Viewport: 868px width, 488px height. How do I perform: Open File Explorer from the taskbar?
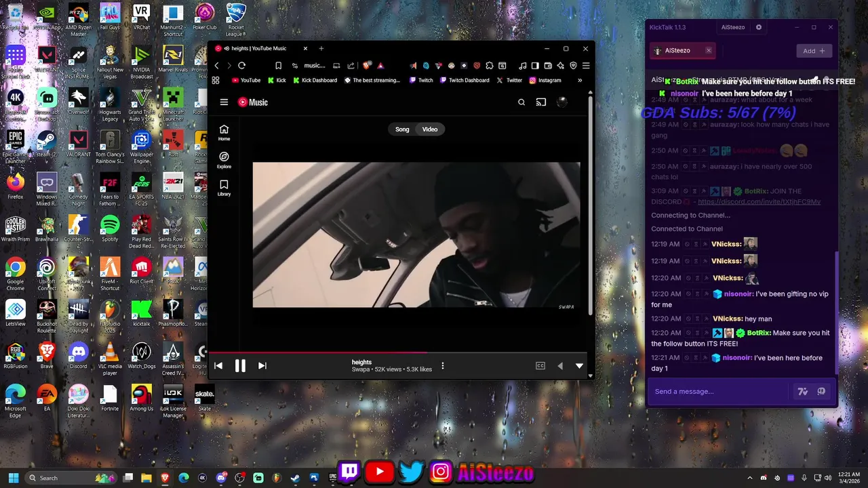[x=146, y=478]
